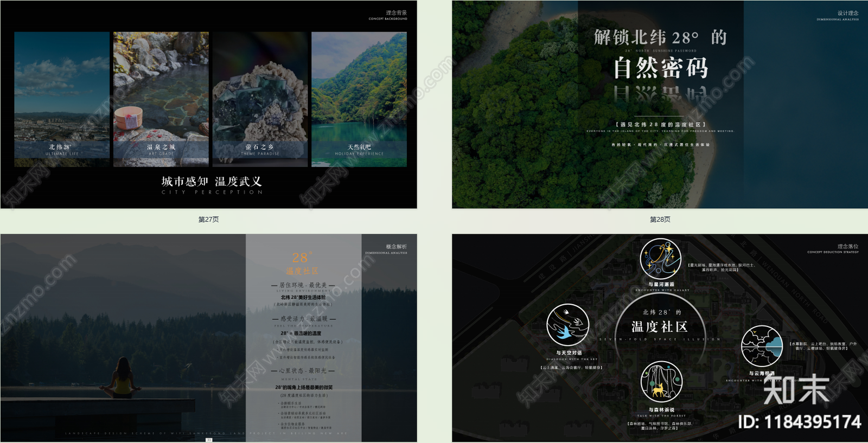Open the 北纬28°的温度社区 concept diagram slide
The height and width of the screenshot is (443, 868).
[x=660, y=338]
